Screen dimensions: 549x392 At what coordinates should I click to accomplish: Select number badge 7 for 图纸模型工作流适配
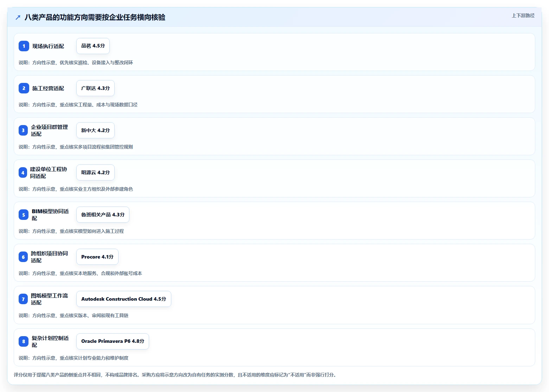point(23,299)
